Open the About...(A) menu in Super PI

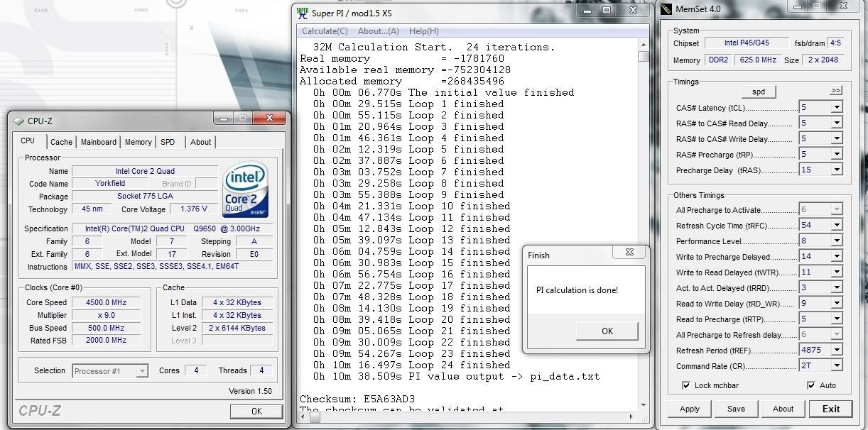point(379,31)
